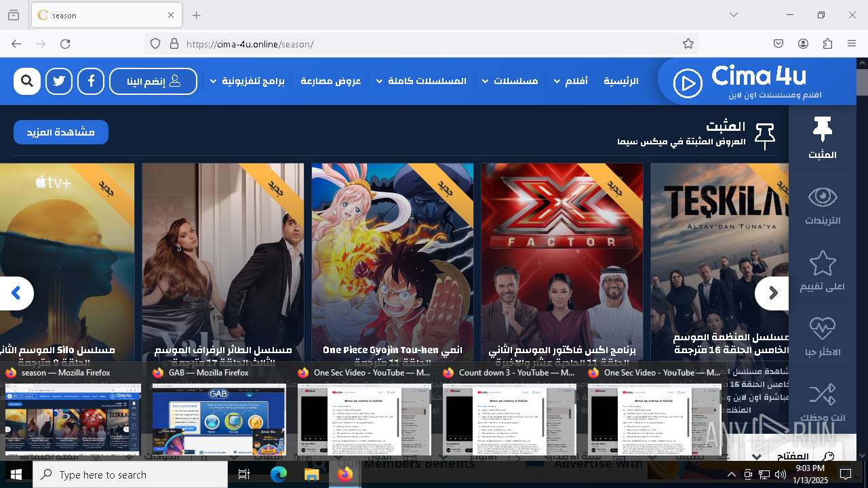Select the top rated (اعلى تقييم) star icon
This screenshot has height=488, width=868.
[823, 271]
